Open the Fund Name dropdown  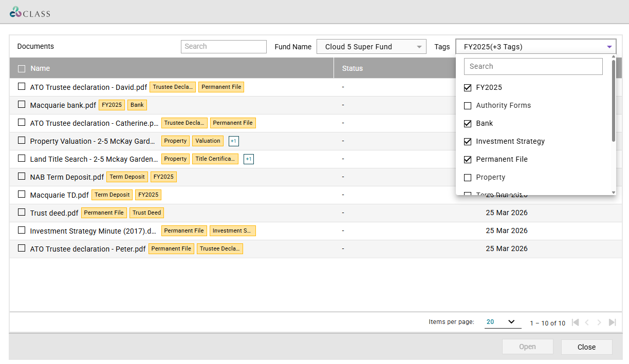(x=371, y=47)
